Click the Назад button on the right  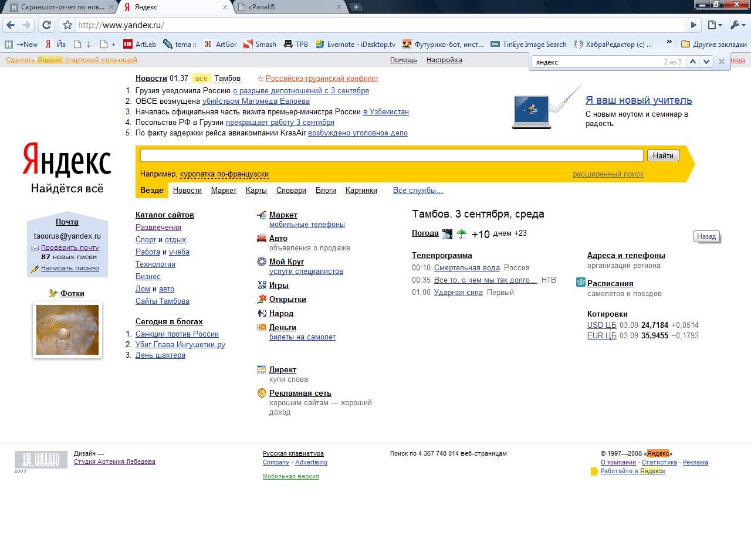click(x=706, y=236)
